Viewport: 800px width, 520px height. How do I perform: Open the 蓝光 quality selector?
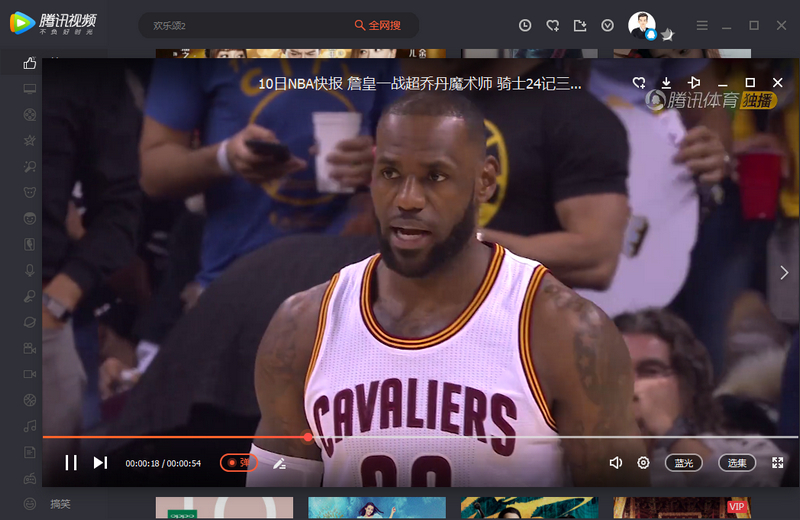point(684,463)
